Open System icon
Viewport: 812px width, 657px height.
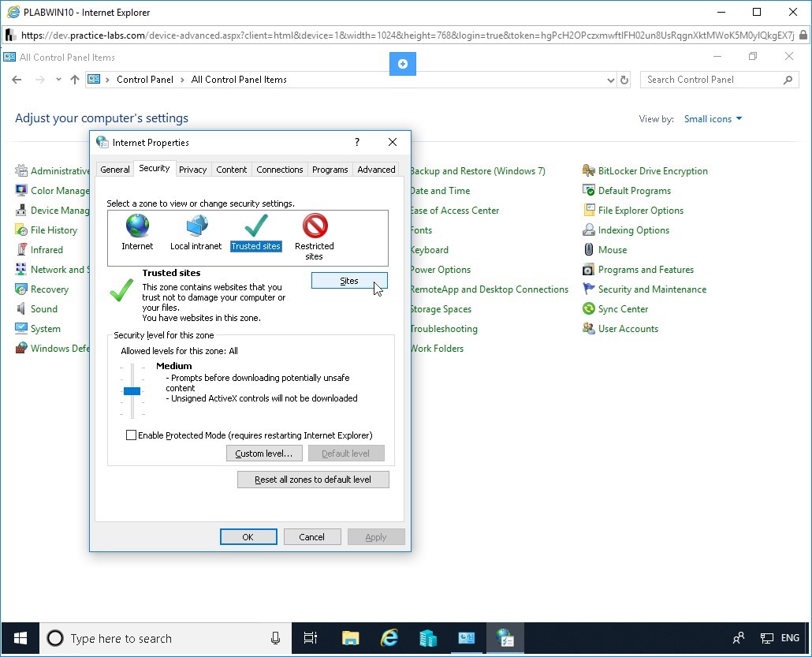coord(21,328)
